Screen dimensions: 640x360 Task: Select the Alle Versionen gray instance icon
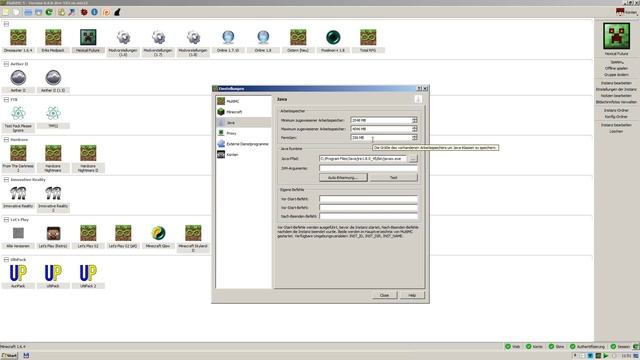(18, 233)
